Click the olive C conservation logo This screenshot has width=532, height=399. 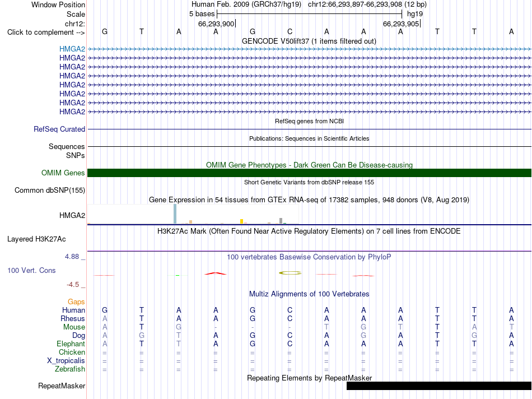[290, 273]
